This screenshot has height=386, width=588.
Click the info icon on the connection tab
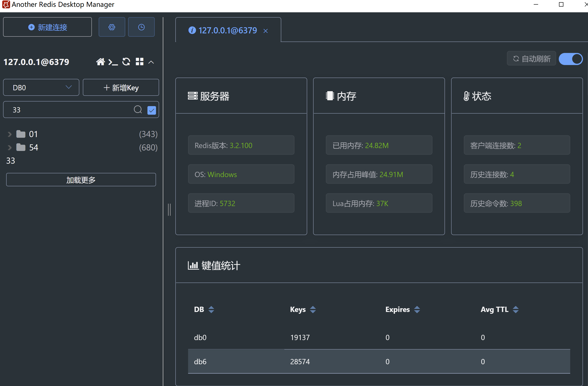(x=192, y=30)
